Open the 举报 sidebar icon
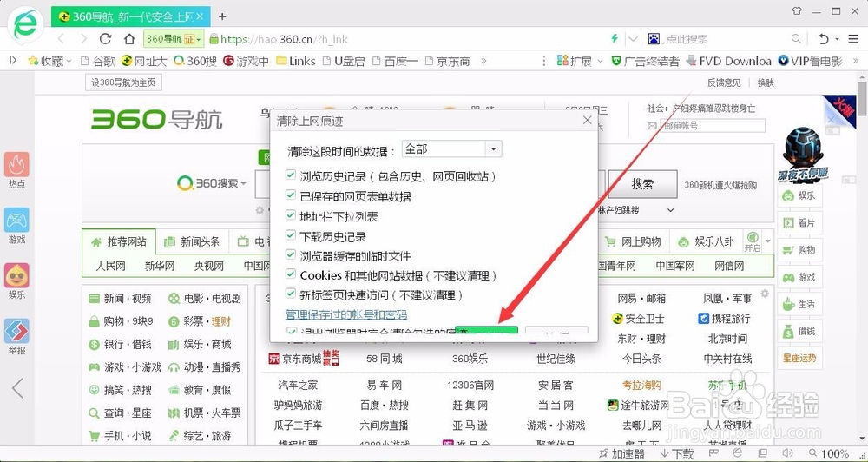The image size is (868, 462). tap(16, 331)
